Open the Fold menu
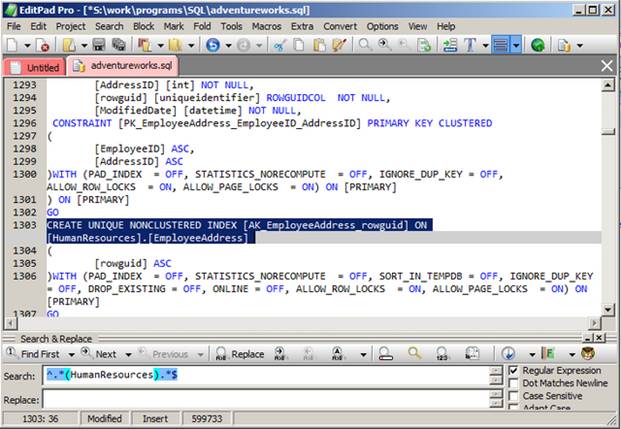Image resolution: width=621 pixels, height=429 pixels. point(202,27)
